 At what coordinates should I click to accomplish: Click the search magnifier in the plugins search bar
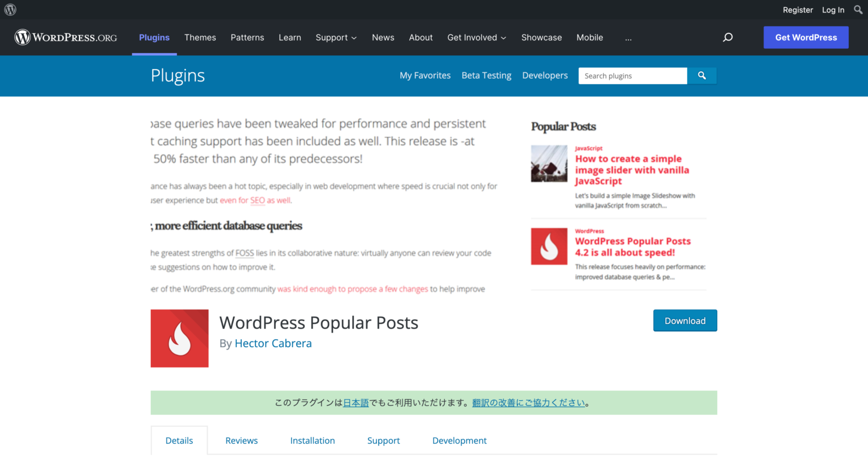(x=702, y=75)
